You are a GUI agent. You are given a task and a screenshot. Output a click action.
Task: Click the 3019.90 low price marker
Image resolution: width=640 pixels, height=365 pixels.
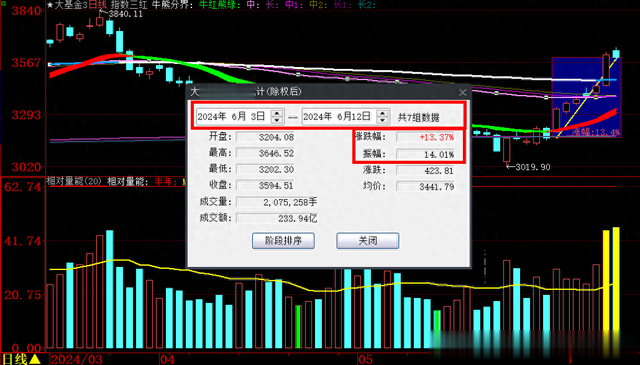533,167
